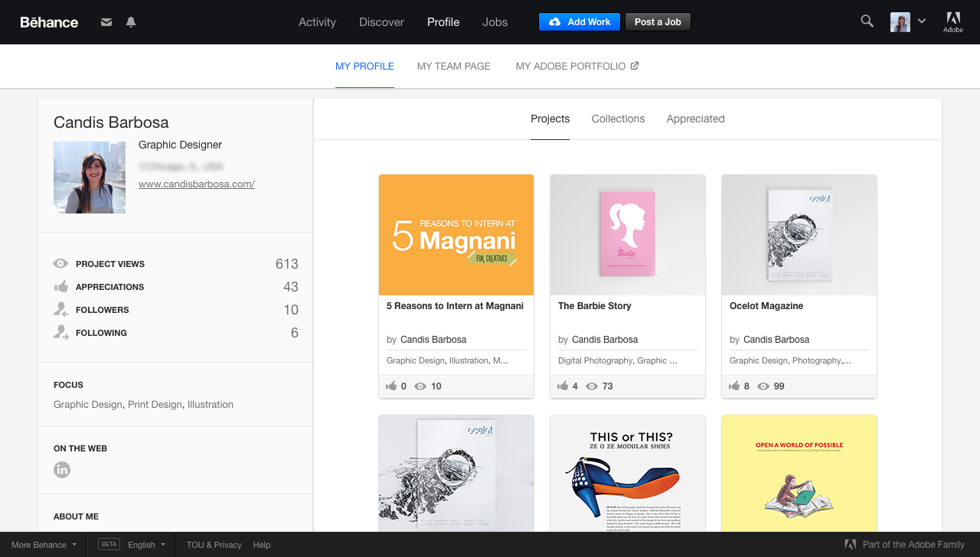Switch to My Team Page tab
Screen dimensions: 980x557
pyautogui.click(x=454, y=67)
